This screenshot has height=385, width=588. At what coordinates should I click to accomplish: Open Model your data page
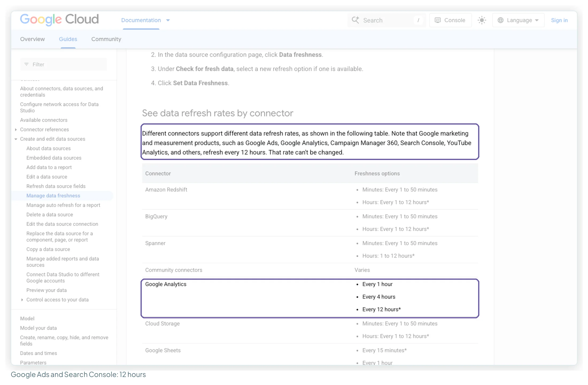click(38, 328)
